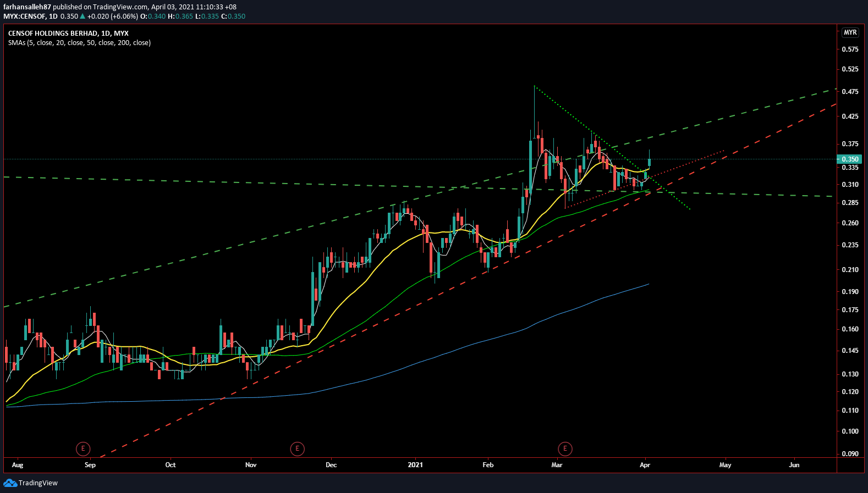Click the +0.020 (+6.06%) change value
The width and height of the screenshot is (868, 493).
pos(112,16)
